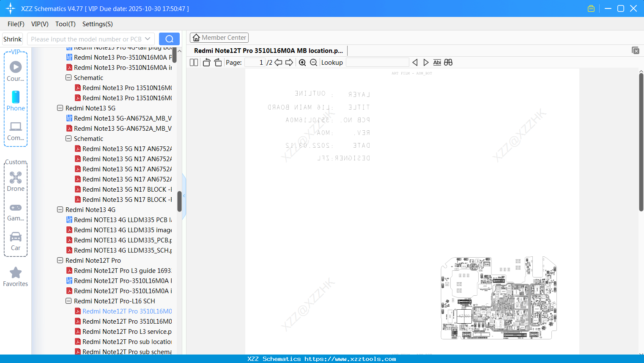
Task: Open the Redmi Note12T Pro sub location file
Action: coord(127,342)
